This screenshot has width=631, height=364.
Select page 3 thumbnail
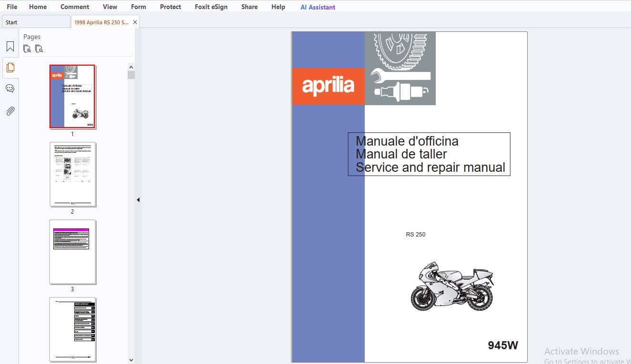pos(72,252)
